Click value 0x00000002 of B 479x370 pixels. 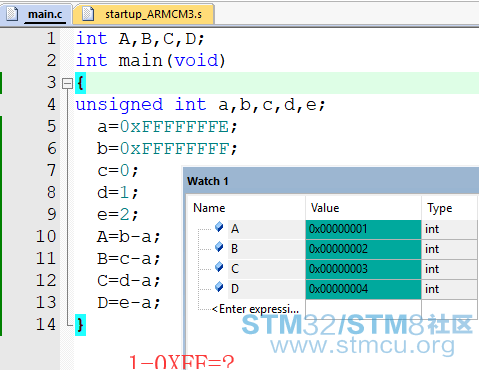pos(363,249)
